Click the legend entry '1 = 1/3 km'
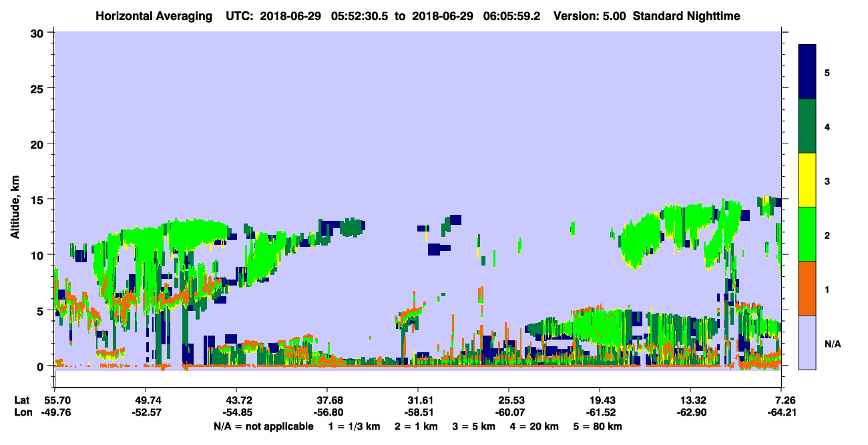Screen dimensions: 868x445 (354, 426)
